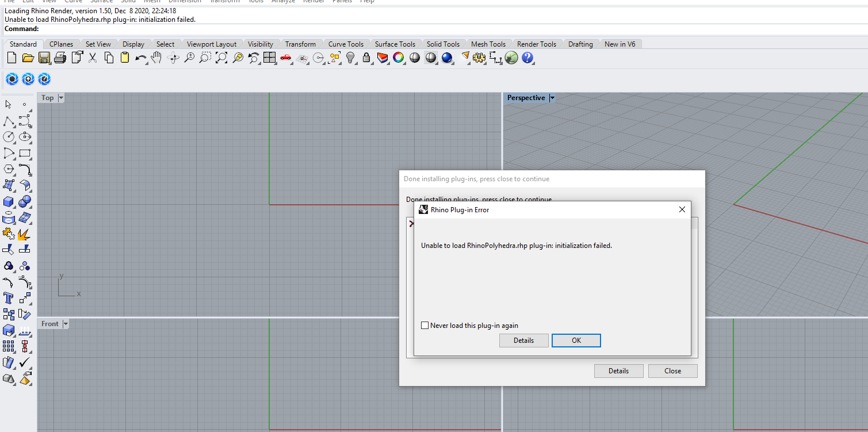Screen dimensions: 868x432
Task: Click the blue sphere Render icon
Action: 447,58
